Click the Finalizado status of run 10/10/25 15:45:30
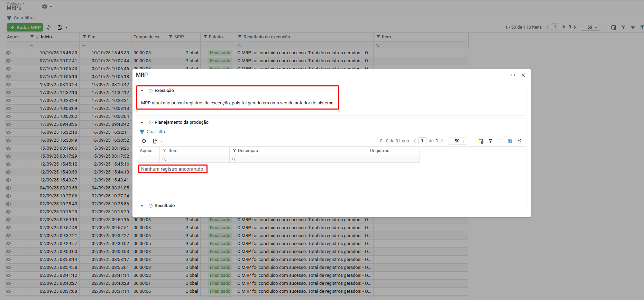The width and height of the screenshot is (644, 300). coord(220,53)
